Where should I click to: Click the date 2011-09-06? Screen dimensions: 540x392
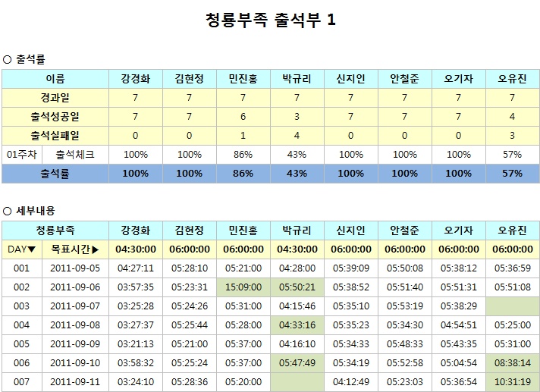[x=75, y=287]
